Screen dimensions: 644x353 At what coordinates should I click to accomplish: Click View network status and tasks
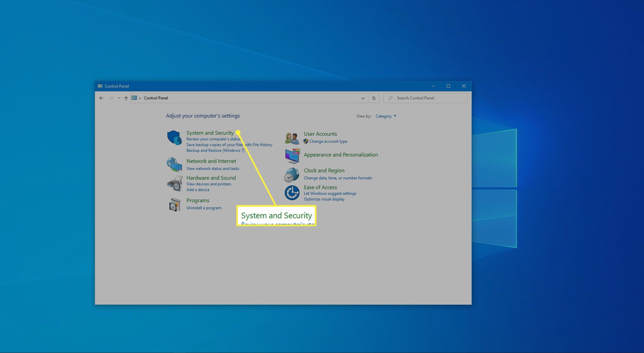point(213,169)
